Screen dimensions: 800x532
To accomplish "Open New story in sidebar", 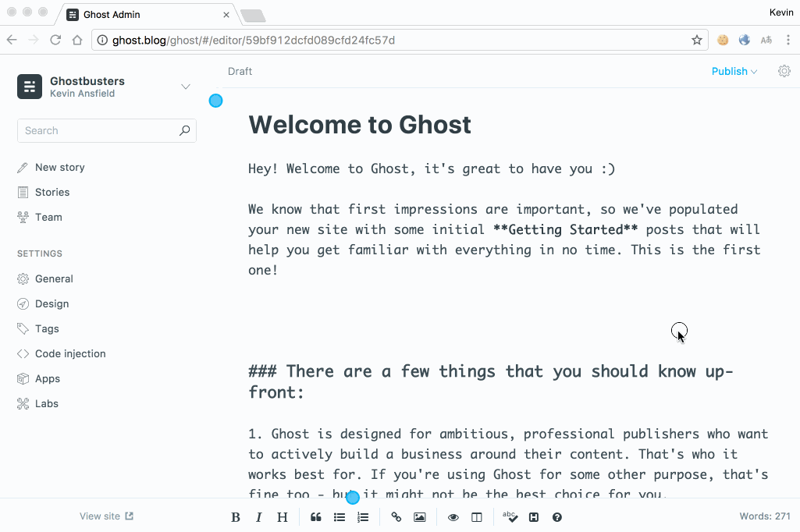I will pyautogui.click(x=59, y=167).
